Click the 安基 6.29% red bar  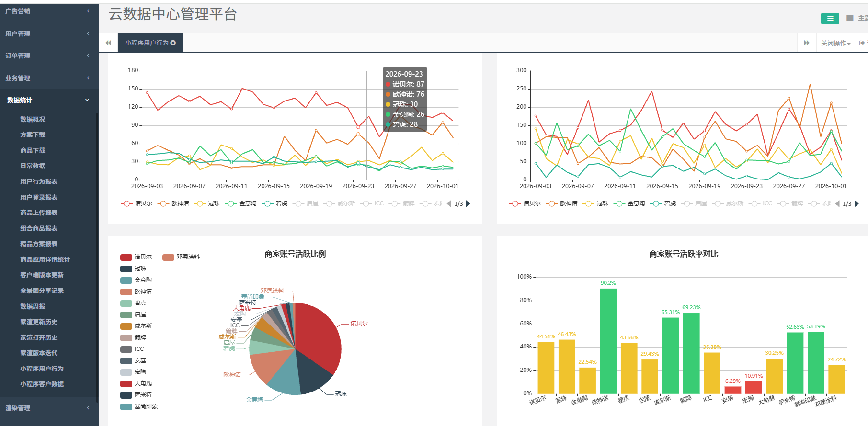(x=733, y=390)
